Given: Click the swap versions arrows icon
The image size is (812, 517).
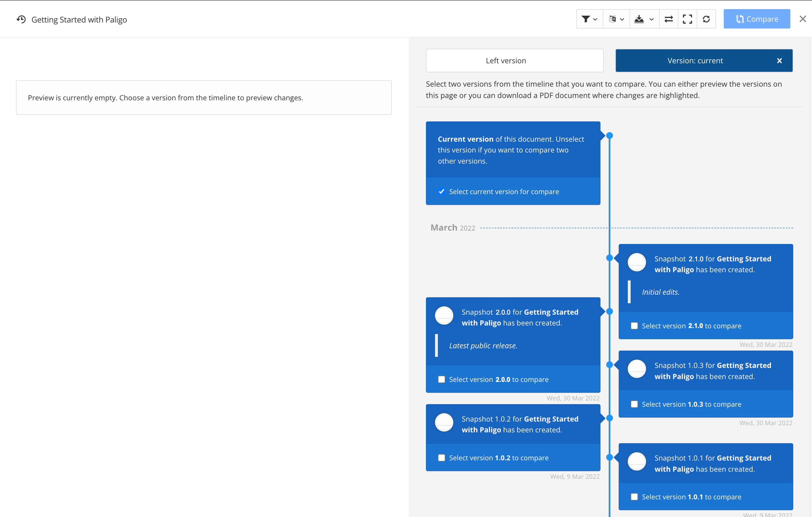Looking at the screenshot, I should [668, 19].
